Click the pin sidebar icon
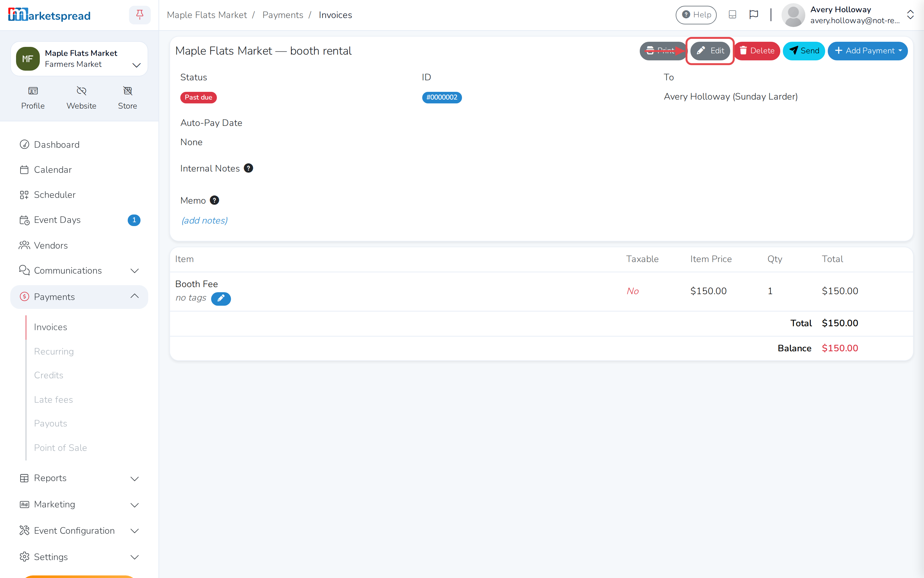Viewport: 924px width, 578px height. point(140,15)
